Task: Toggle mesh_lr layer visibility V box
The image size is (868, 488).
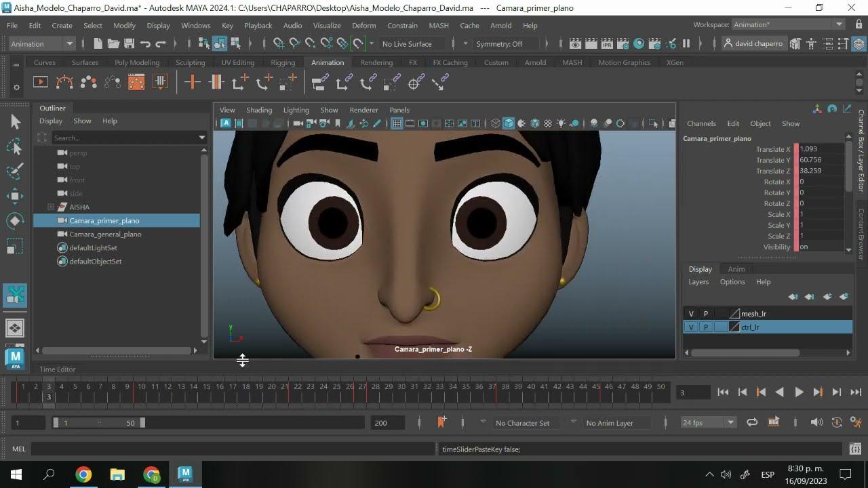Action: [691, 314]
